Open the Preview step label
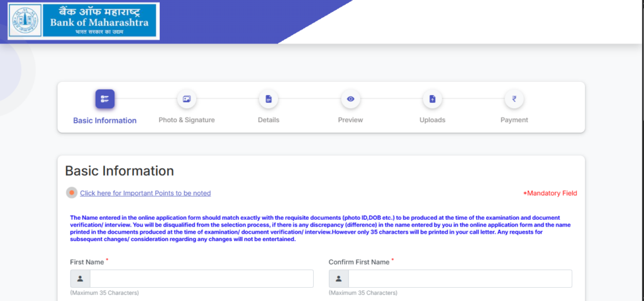 350,120
